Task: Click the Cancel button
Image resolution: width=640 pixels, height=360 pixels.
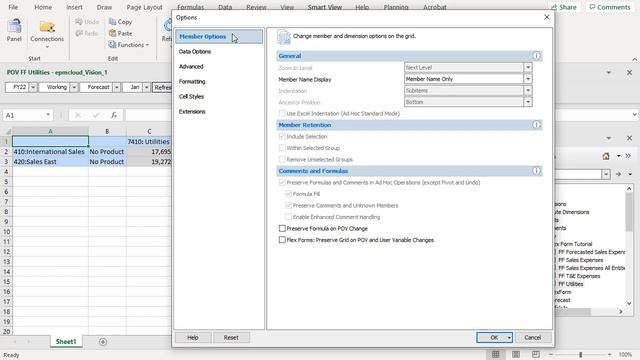Action: 533,338
